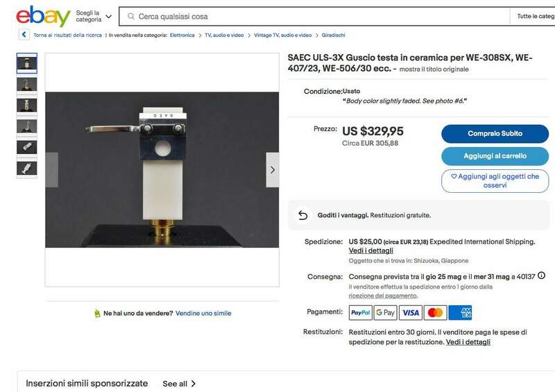Click the Compralo Subito button
The image size is (555, 392).
pyautogui.click(x=495, y=133)
